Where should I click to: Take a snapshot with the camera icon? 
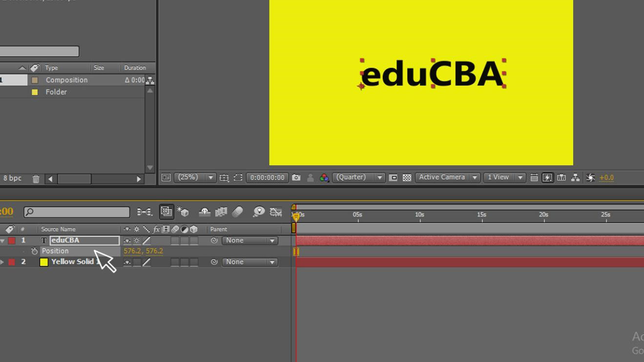296,178
